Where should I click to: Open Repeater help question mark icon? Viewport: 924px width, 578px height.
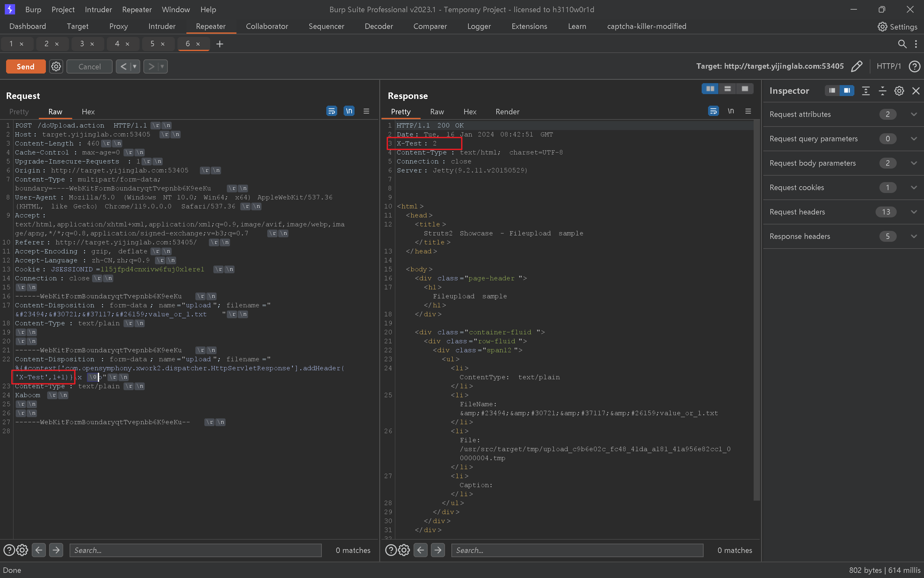pos(914,66)
